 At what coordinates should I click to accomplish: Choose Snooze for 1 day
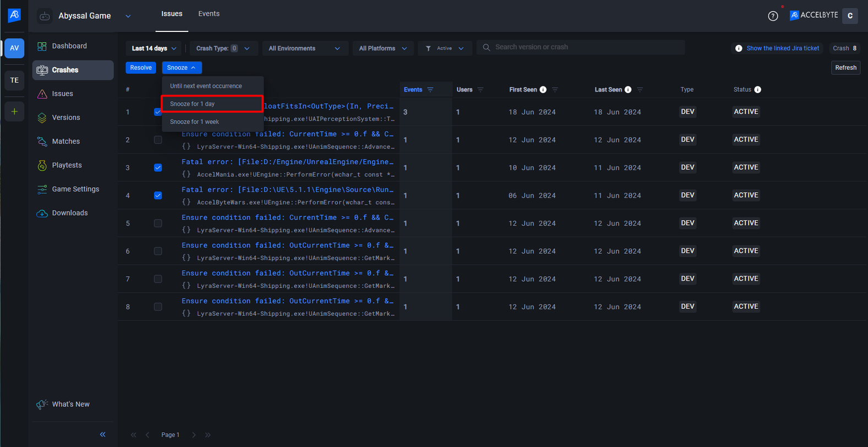click(212, 104)
